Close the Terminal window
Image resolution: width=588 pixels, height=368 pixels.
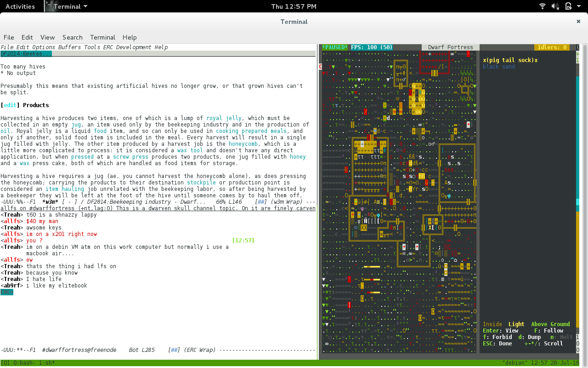tap(578, 21)
